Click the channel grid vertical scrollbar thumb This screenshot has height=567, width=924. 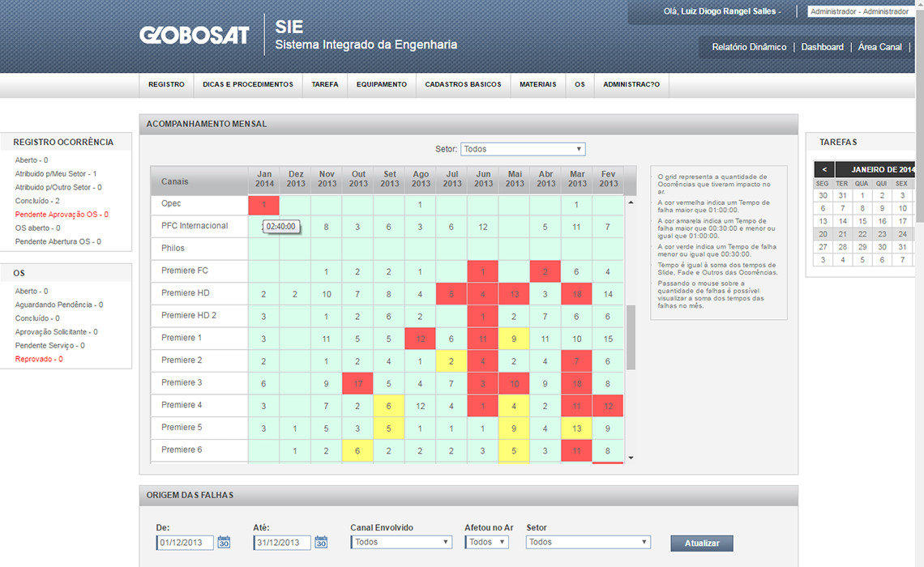[631, 338]
